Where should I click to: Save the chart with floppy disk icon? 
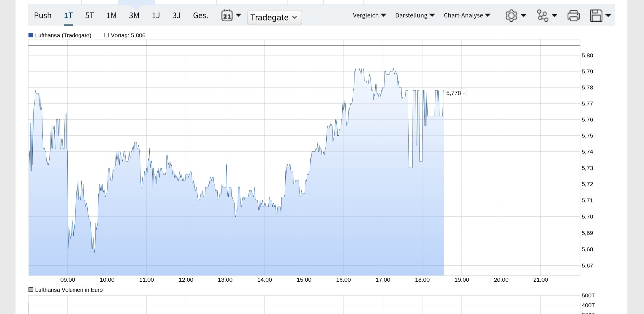(x=596, y=15)
